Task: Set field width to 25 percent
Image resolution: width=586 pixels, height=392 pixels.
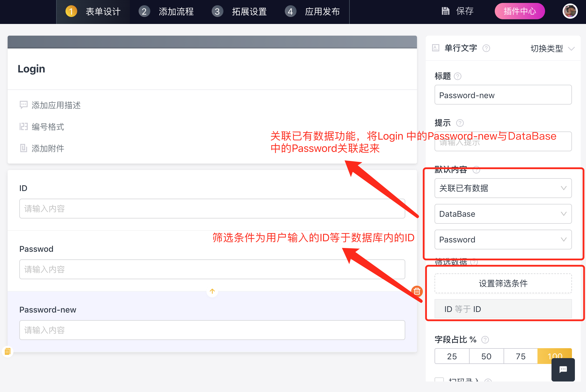Action: click(x=452, y=356)
